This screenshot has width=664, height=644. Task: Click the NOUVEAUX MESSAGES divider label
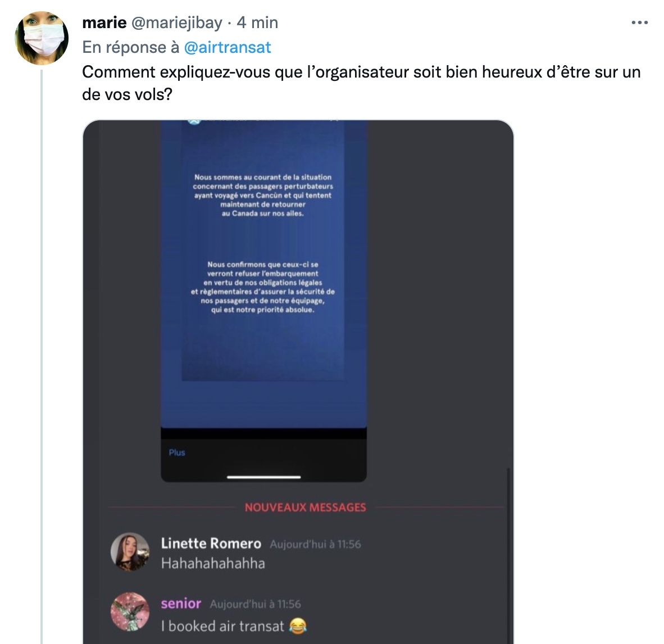click(306, 507)
